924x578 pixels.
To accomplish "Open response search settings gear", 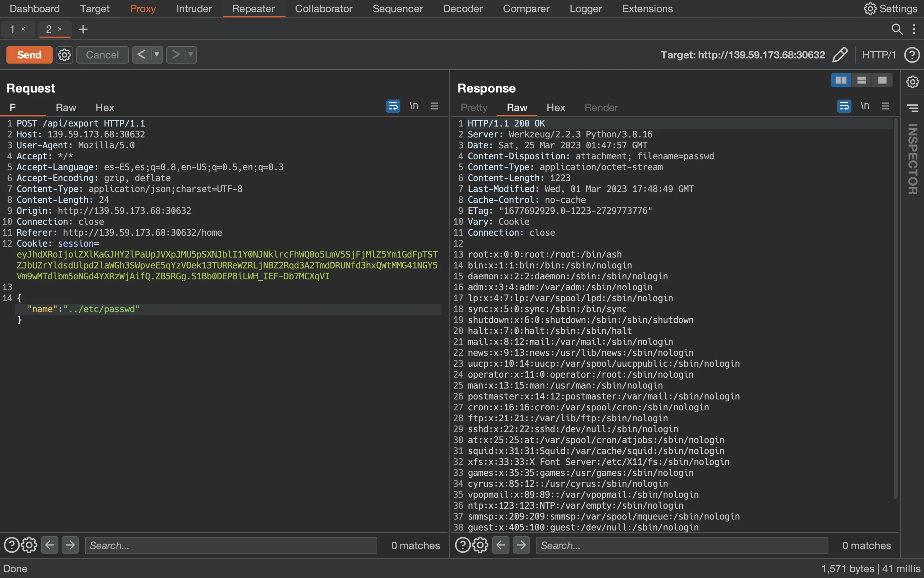I will (x=480, y=545).
